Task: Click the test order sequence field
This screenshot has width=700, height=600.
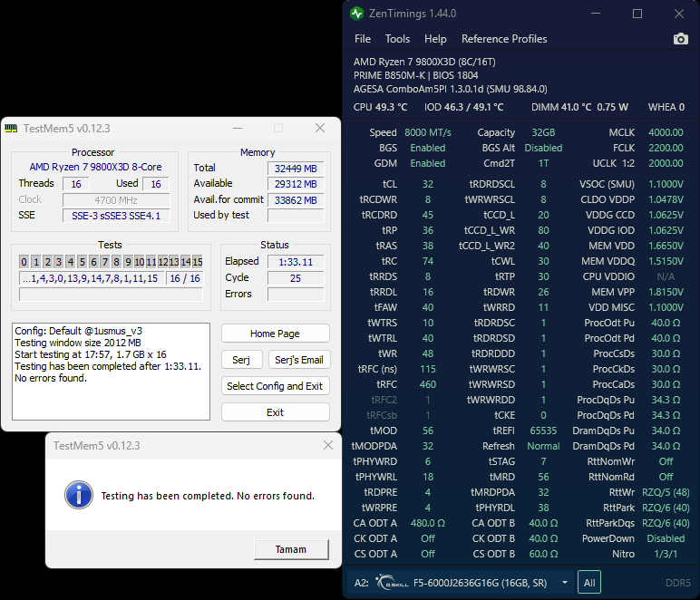Action: (x=92, y=278)
